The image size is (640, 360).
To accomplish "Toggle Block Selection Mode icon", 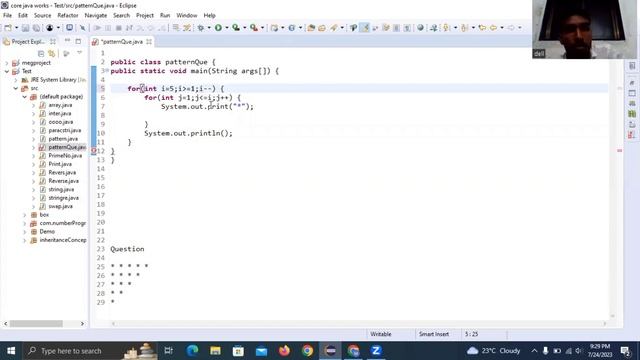I will tap(396, 28).
